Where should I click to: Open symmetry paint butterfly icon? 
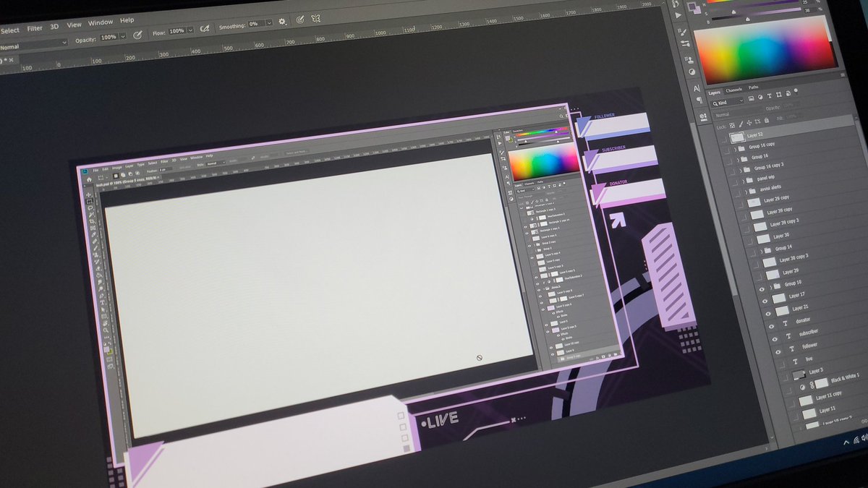(315, 18)
